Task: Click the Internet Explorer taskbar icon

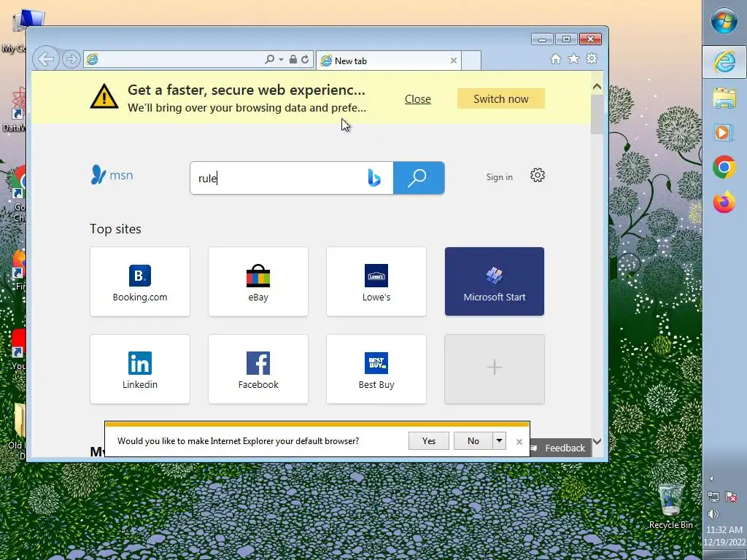Action: coord(724,62)
